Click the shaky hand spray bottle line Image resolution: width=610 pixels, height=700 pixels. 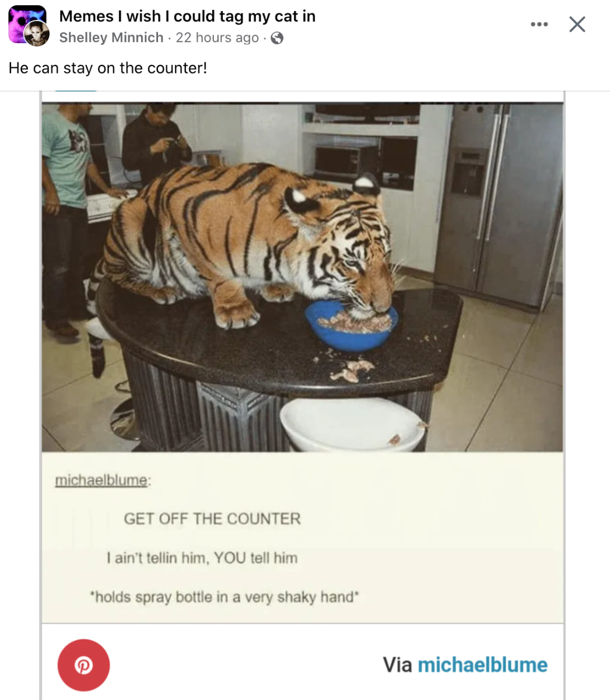pyautogui.click(x=225, y=597)
